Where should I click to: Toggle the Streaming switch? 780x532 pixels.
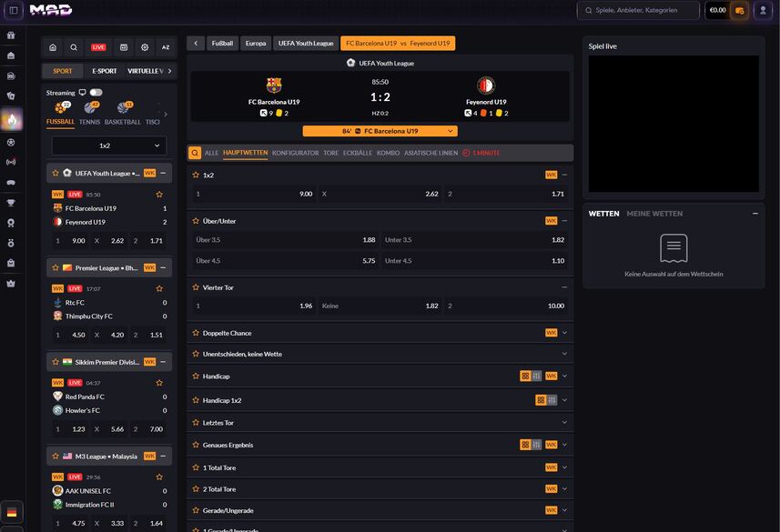pos(96,93)
